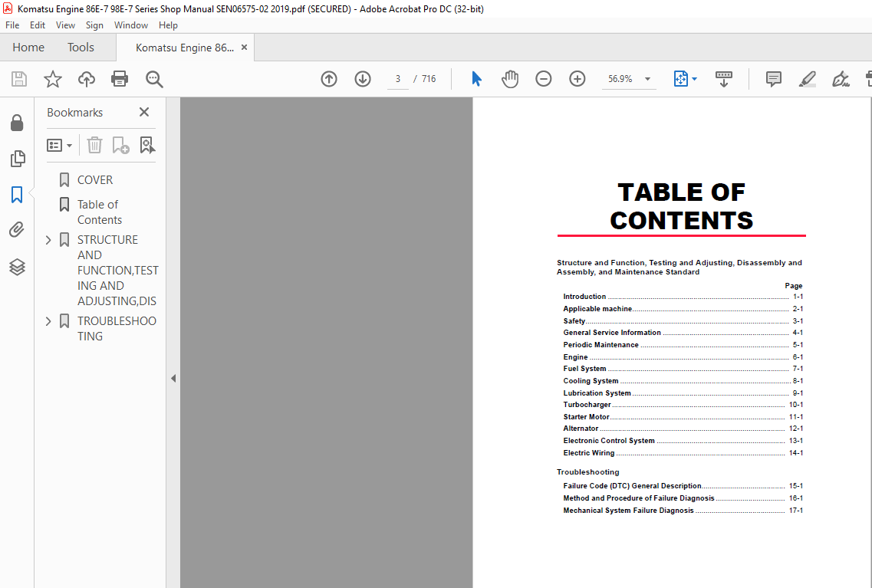Image resolution: width=872 pixels, height=588 pixels.
Task: Select the Komatsu Engine document tab
Action: 184,48
